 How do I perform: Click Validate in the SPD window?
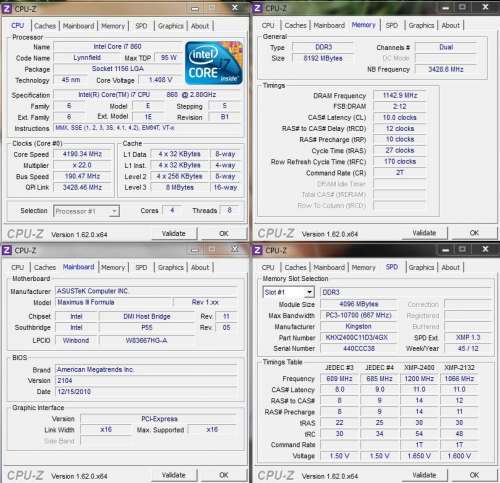[x=424, y=475]
